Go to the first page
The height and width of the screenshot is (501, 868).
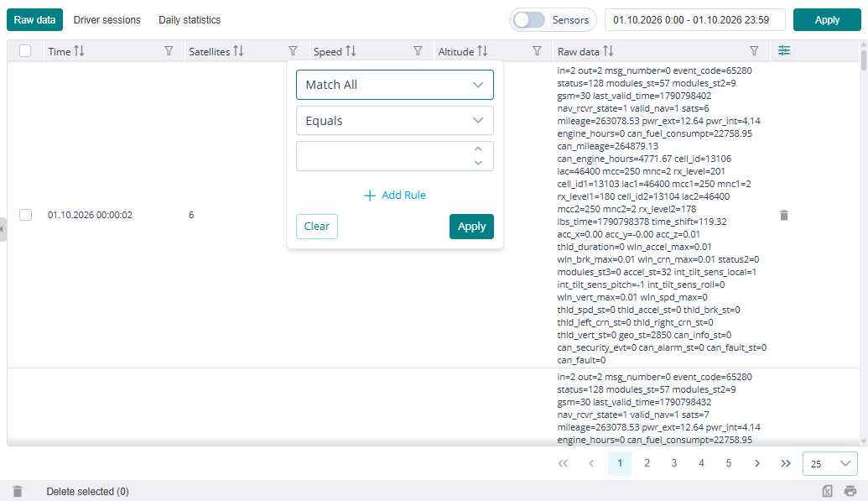coord(563,463)
